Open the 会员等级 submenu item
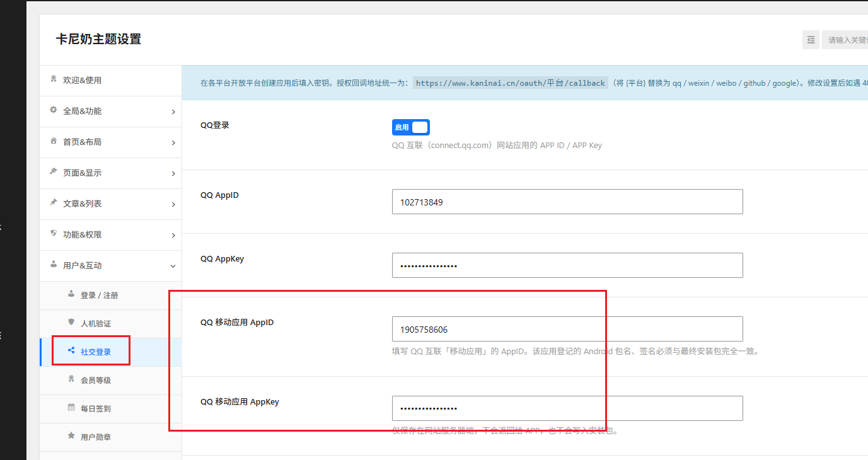This screenshot has height=460, width=868. point(110,381)
